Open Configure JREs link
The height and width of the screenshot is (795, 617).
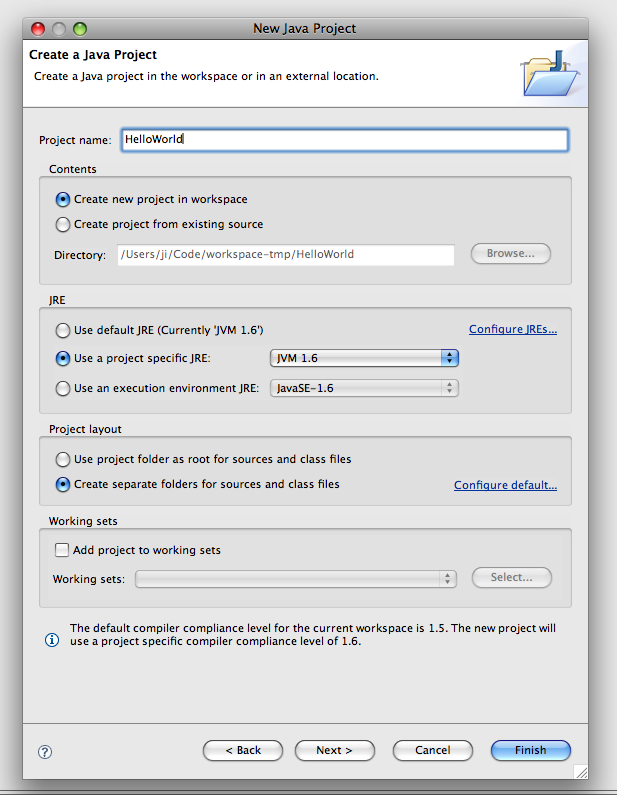[x=513, y=329]
